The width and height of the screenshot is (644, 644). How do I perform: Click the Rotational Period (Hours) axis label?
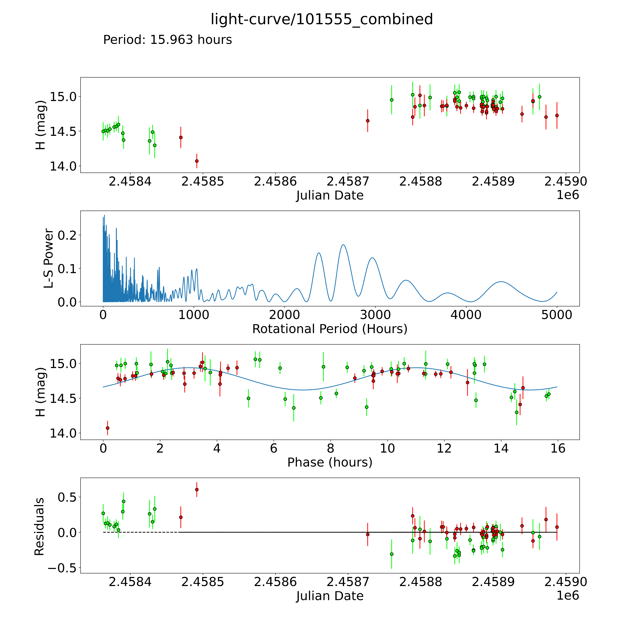click(x=330, y=329)
